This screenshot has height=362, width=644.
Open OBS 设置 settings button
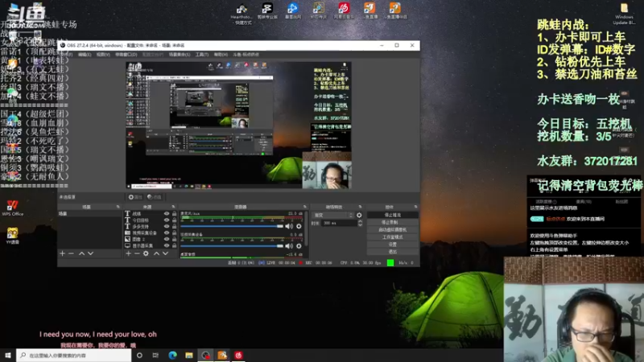click(392, 245)
